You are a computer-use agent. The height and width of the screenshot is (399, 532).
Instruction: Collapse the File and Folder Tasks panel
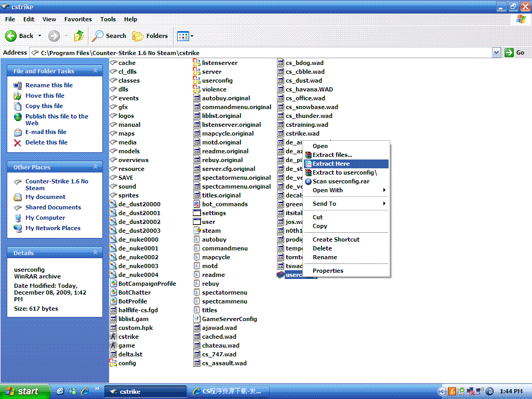95,71
